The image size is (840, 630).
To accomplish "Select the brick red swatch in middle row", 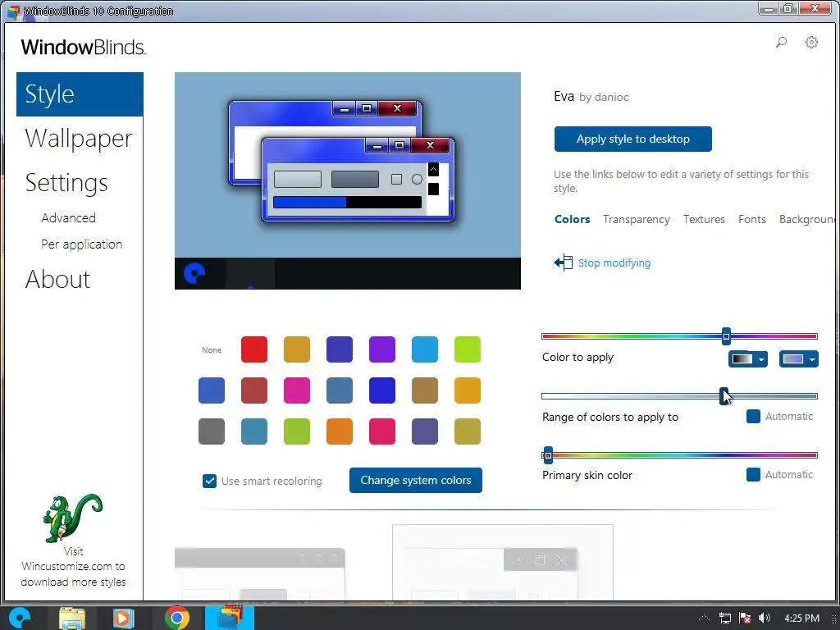I will click(x=254, y=390).
